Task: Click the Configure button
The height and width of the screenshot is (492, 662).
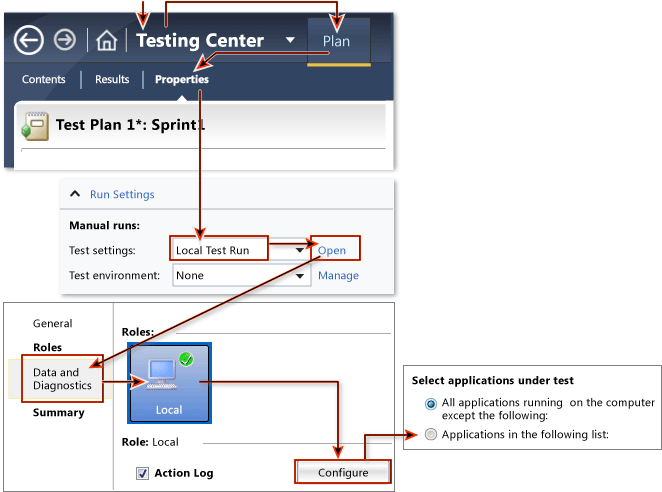Action: (343, 473)
